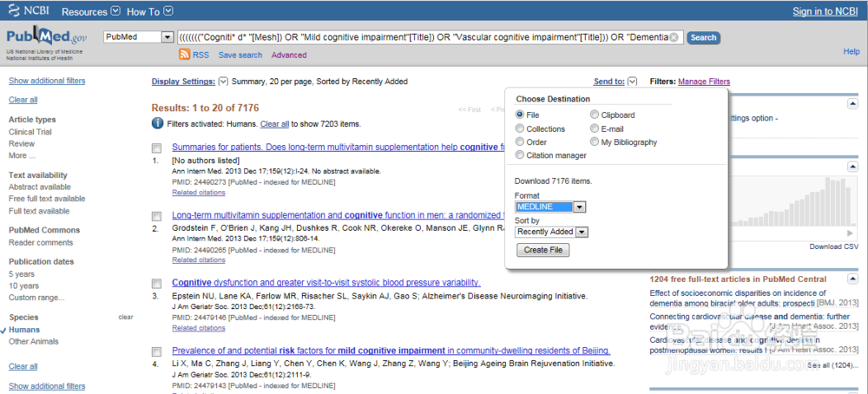Open the Advanced search link
Screen dimensions: 868x394
pos(289,55)
